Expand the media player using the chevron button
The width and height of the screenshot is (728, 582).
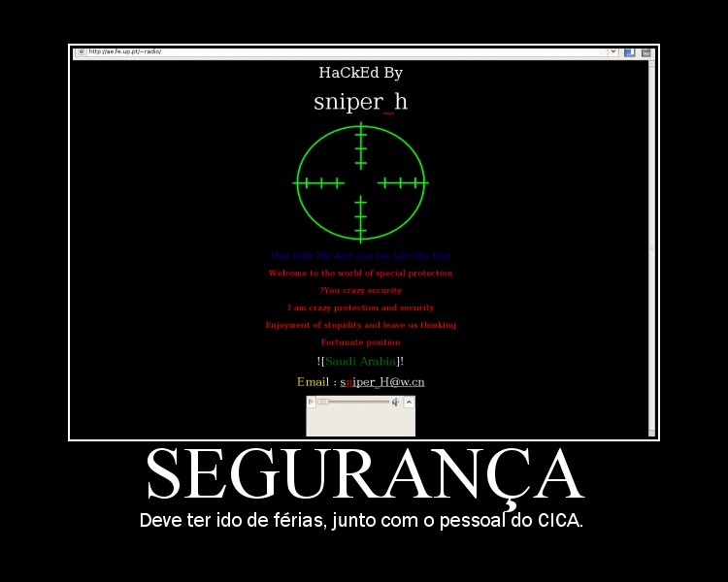tap(409, 402)
